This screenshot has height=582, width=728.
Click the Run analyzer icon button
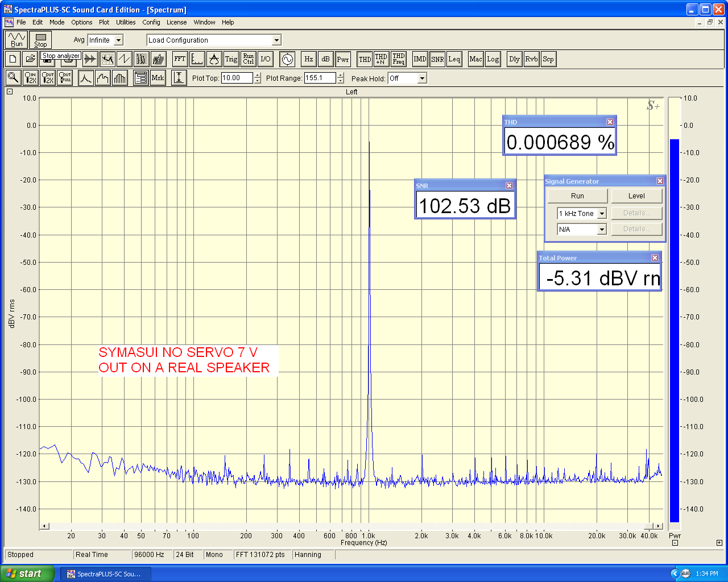16,40
